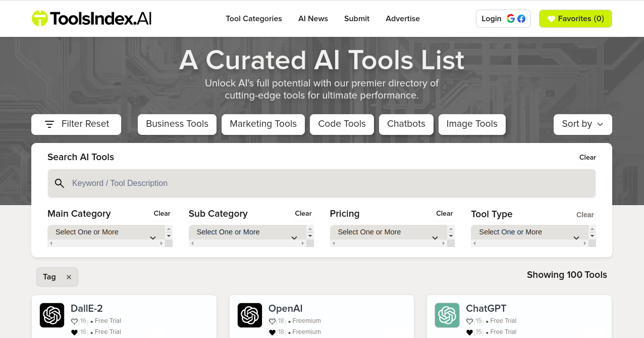
Task: Click the Facebook icon in Login
Action: pyautogui.click(x=521, y=19)
